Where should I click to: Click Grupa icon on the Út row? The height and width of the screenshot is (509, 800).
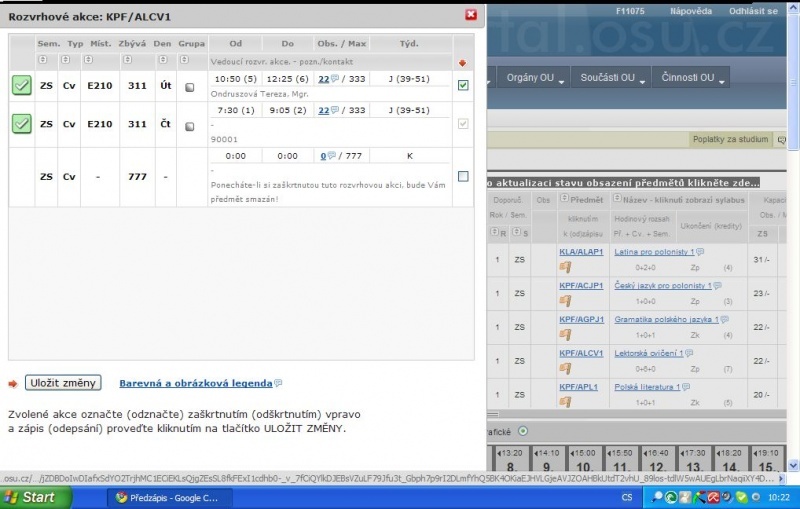pos(190,87)
